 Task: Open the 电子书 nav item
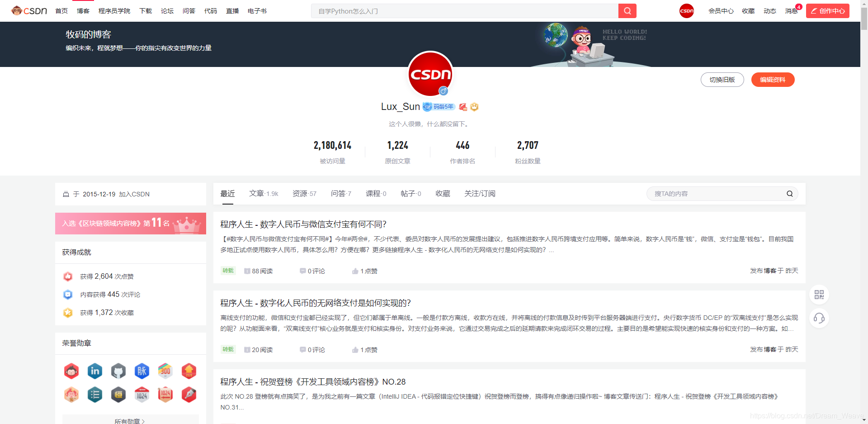click(257, 11)
